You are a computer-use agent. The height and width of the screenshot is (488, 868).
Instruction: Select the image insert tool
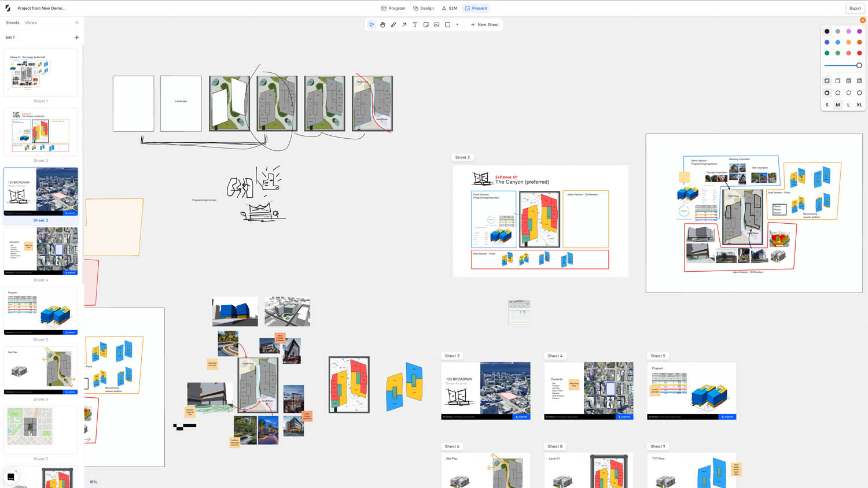pyautogui.click(x=437, y=25)
